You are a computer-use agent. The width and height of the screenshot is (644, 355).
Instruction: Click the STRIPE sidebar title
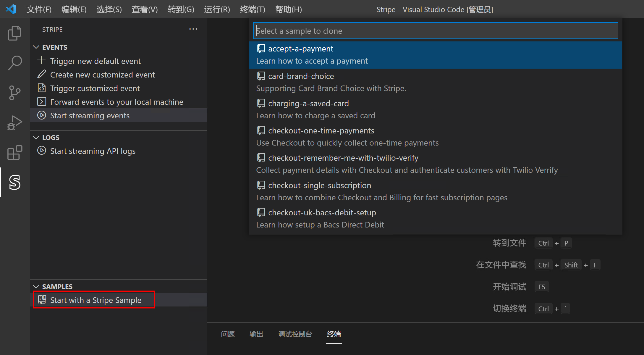[x=52, y=30]
